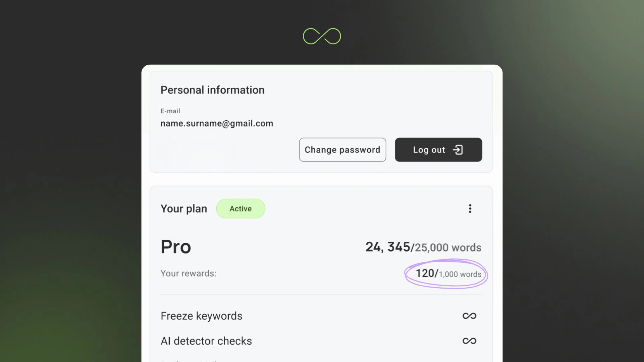
Task: Open the three-dot plan options menu
Action: [x=470, y=208]
